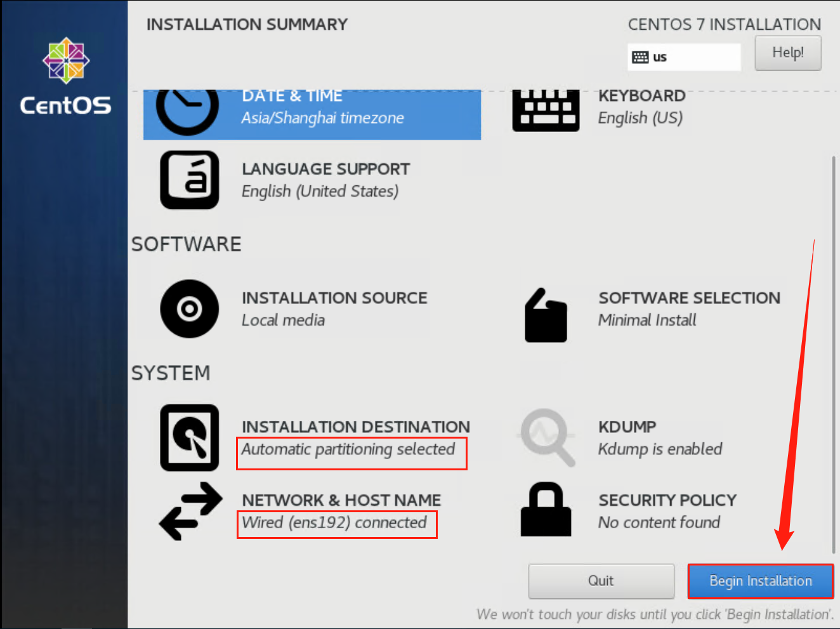Click the Quit button

pyautogui.click(x=601, y=581)
